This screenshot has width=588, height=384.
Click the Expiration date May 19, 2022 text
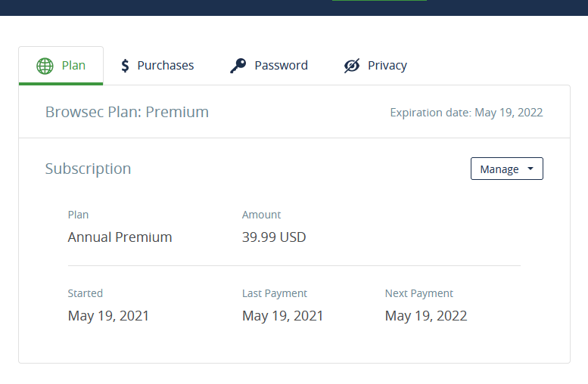[466, 113]
